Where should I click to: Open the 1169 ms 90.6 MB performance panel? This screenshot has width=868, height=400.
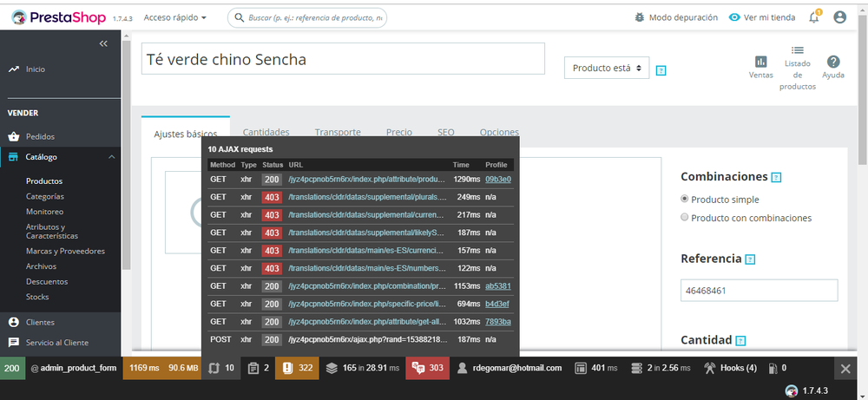point(162,368)
